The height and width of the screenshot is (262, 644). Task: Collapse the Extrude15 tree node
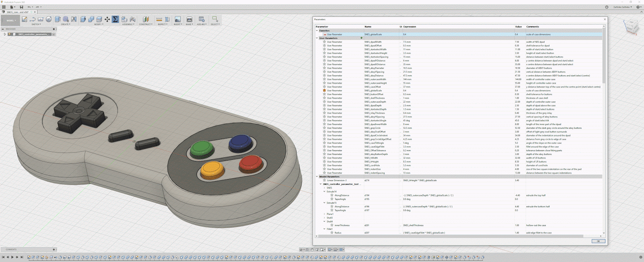click(324, 203)
